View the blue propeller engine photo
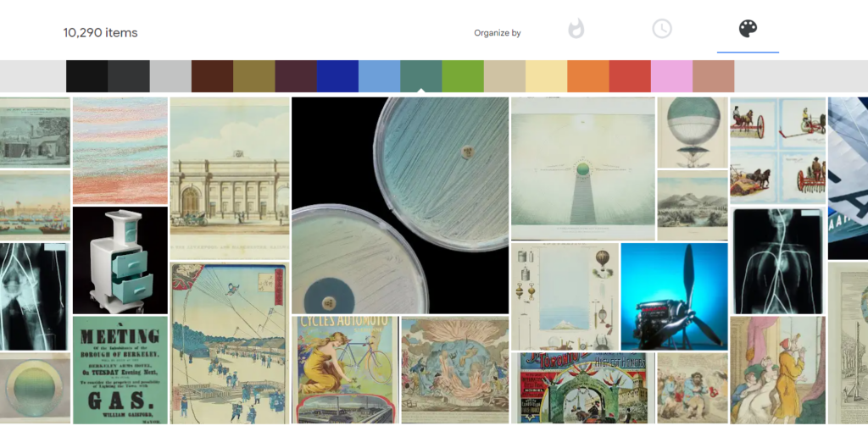The image size is (868, 448). [674, 296]
